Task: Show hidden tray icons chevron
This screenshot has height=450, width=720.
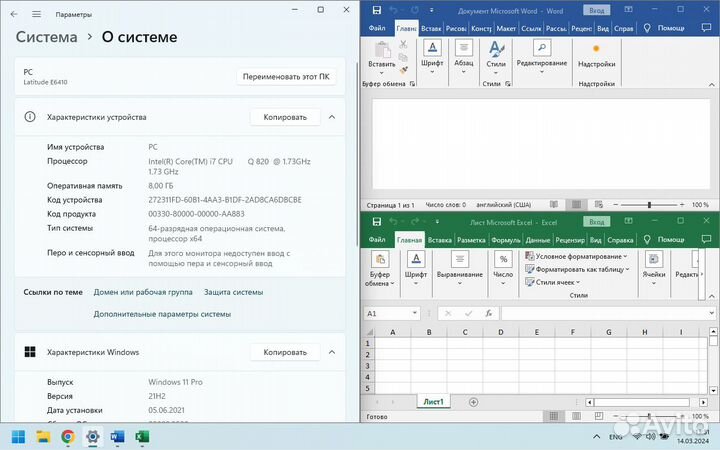Action: pyautogui.click(x=596, y=436)
